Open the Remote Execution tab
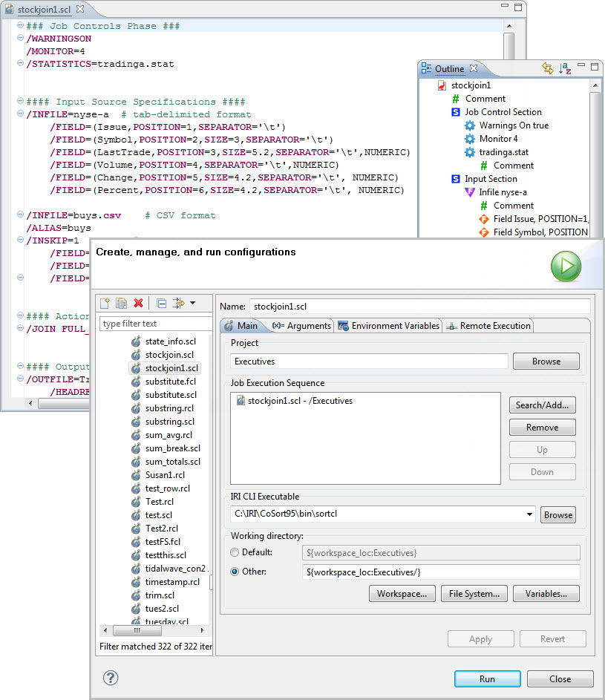 point(489,326)
